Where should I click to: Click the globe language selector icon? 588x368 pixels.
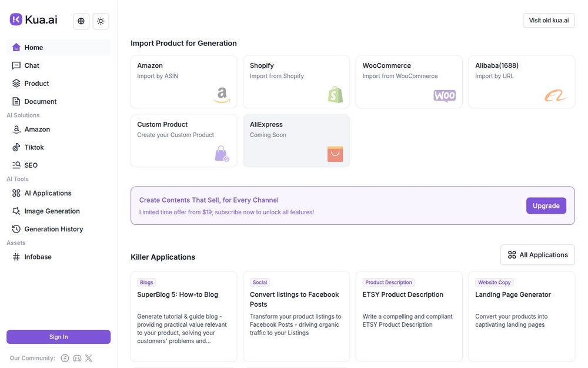click(81, 21)
